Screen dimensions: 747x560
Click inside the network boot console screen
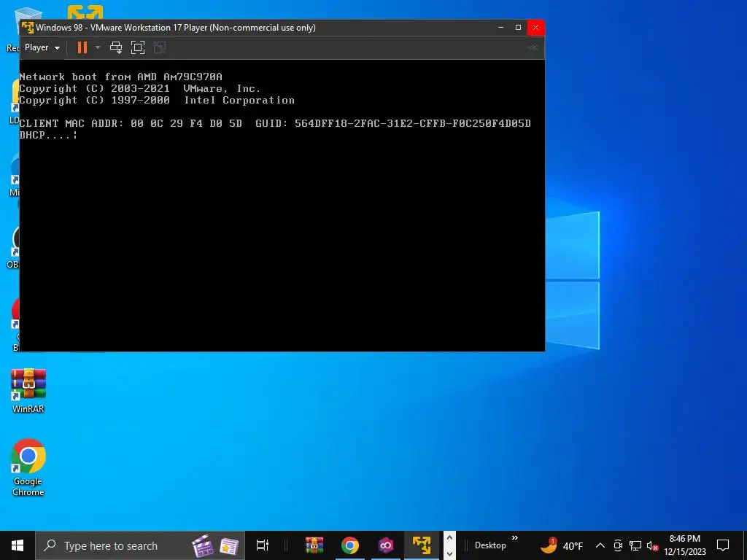pos(282,205)
